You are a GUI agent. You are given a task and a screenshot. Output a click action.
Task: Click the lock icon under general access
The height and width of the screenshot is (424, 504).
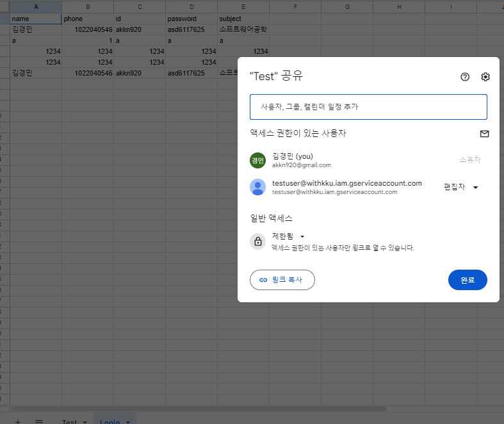click(258, 241)
